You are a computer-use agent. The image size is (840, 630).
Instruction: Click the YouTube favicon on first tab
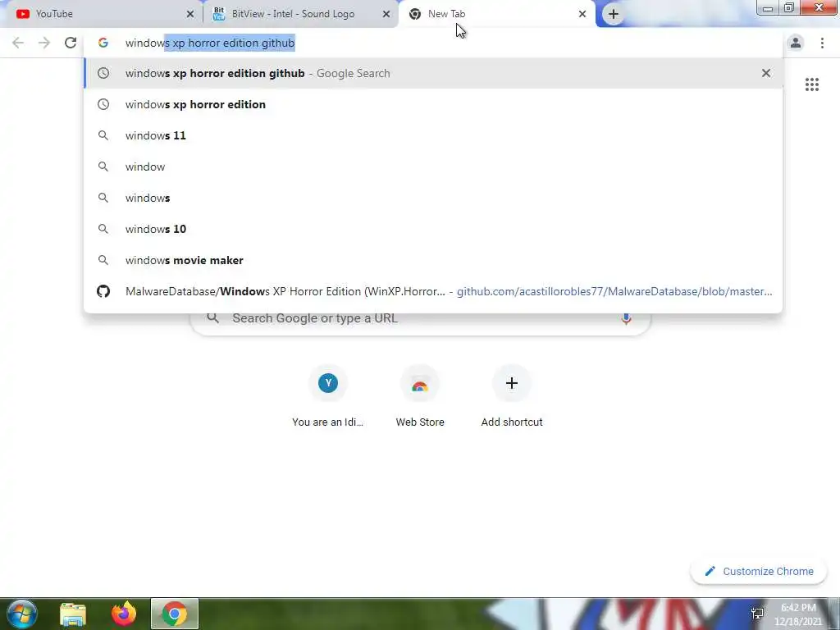(22, 14)
